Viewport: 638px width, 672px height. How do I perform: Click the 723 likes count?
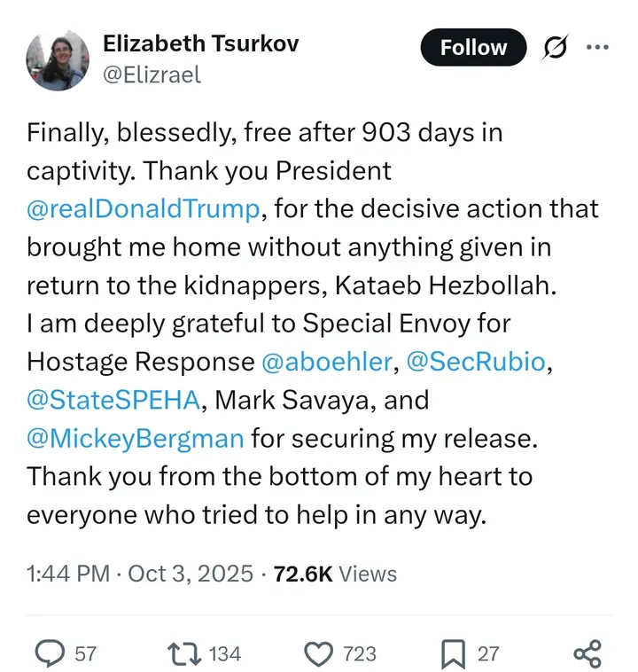pos(359,653)
